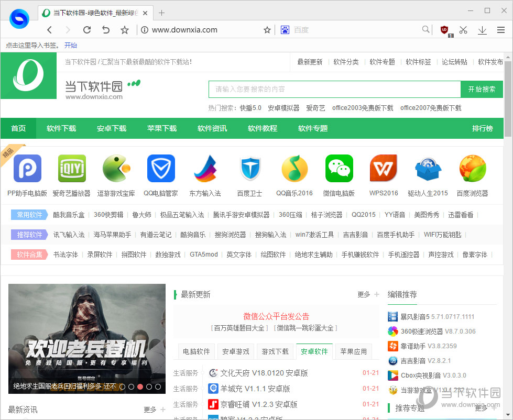This screenshot has width=513, height=420.
Task: Open bookmarks star icon left of address bar
Action: pyautogui.click(x=125, y=30)
